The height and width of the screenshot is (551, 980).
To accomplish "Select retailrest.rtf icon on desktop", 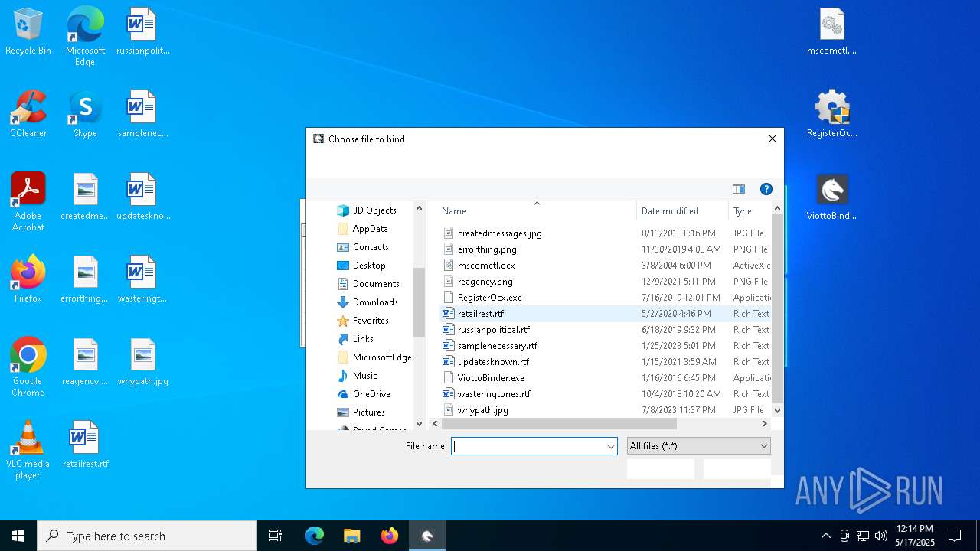I will 85,445.
